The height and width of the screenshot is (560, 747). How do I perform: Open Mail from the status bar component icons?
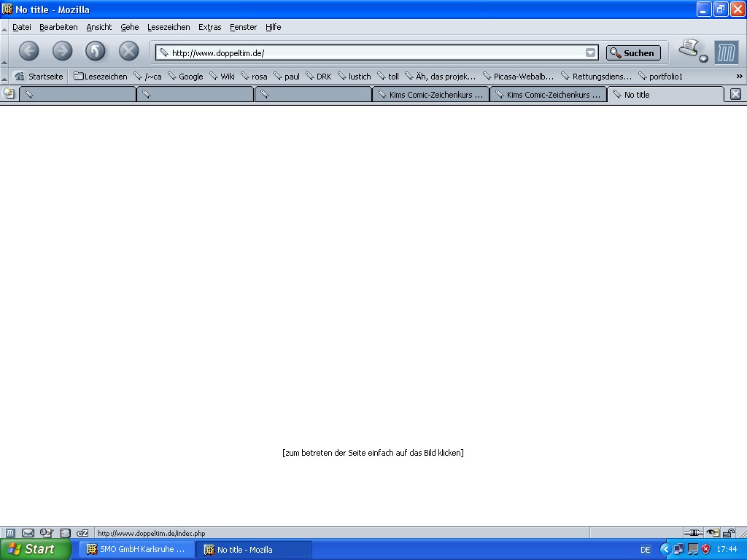pyautogui.click(x=28, y=533)
